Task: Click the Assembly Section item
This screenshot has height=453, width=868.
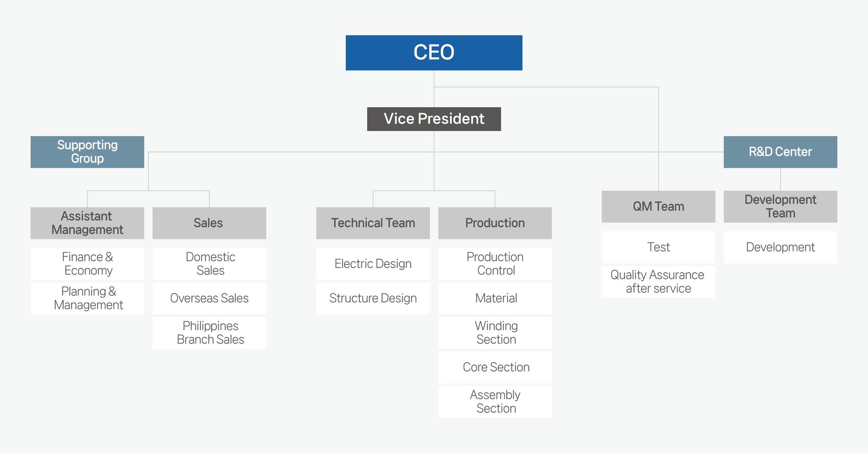Action: coord(495,401)
